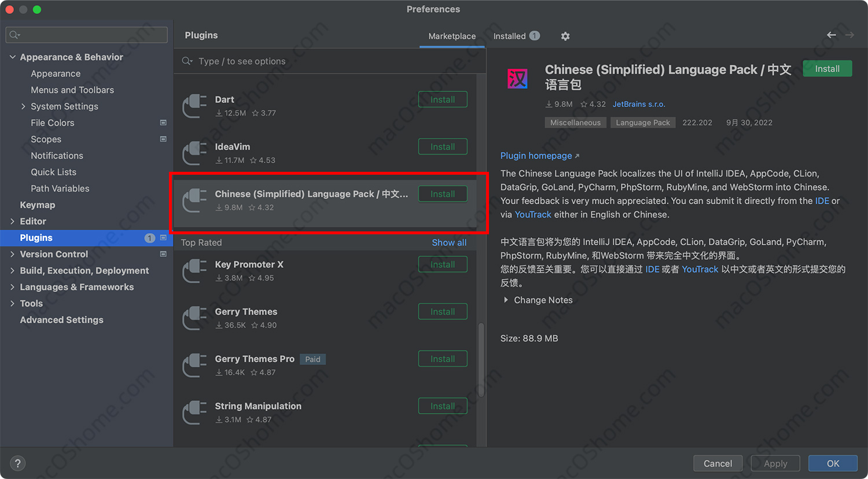868x479 pixels.
Task: Click the File Colors project-level icon
Action: coord(163,123)
